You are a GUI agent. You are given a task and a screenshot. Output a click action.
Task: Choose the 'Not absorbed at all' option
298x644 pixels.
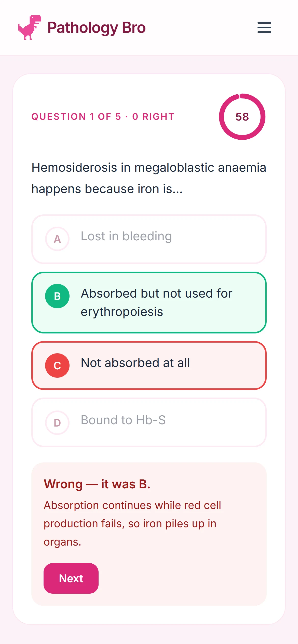click(x=149, y=365)
